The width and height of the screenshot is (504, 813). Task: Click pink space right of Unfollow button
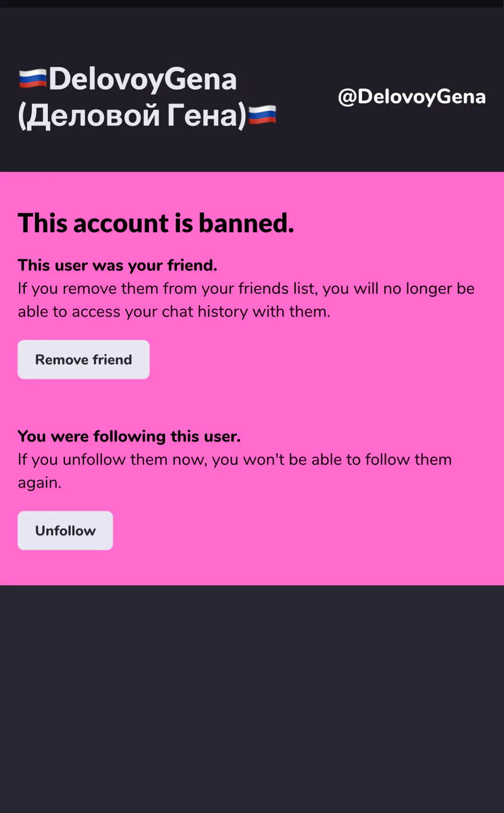(308, 531)
